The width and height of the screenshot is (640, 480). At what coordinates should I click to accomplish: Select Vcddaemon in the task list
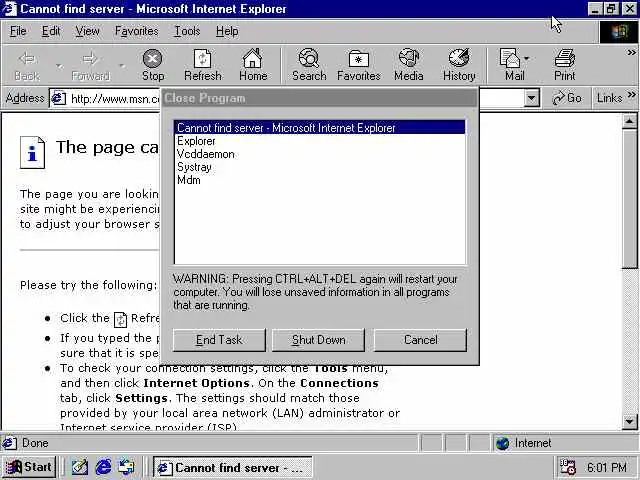click(320, 154)
